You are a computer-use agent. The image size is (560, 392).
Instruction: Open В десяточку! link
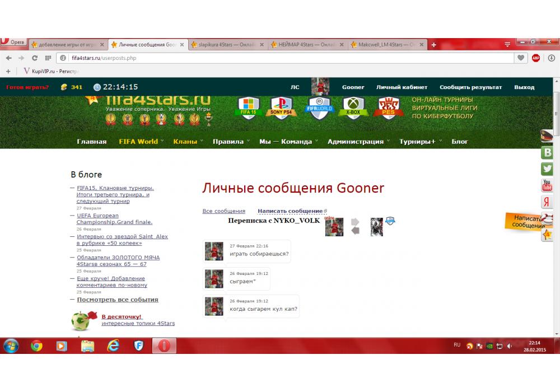click(122, 316)
